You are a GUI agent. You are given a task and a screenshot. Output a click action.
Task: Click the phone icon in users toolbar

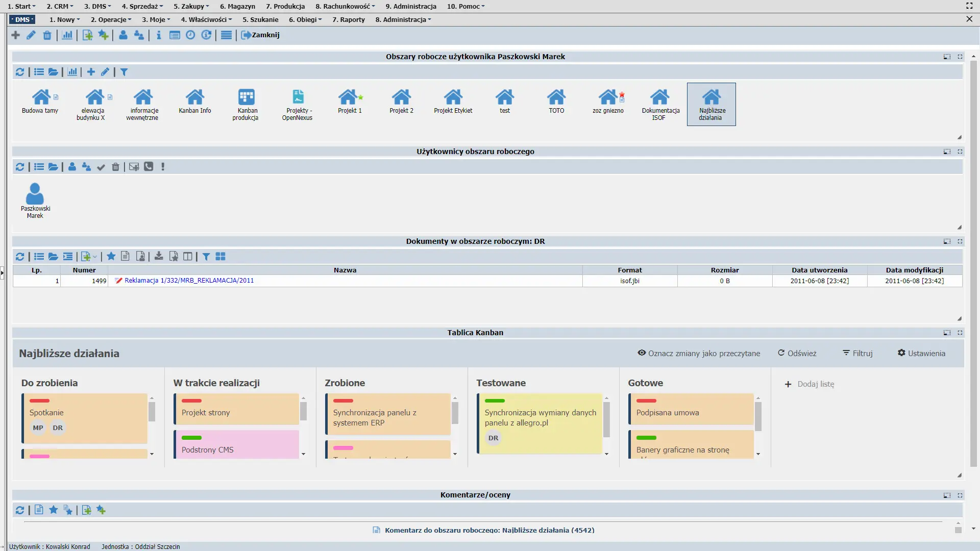[x=149, y=167]
